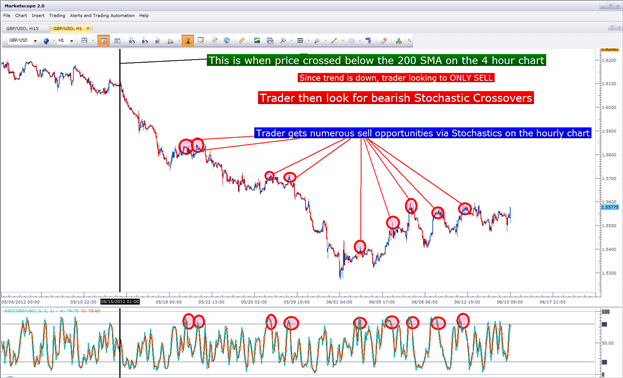The image size is (623, 378).
Task: Select the horizontal lines tool icon
Action: [300, 41]
